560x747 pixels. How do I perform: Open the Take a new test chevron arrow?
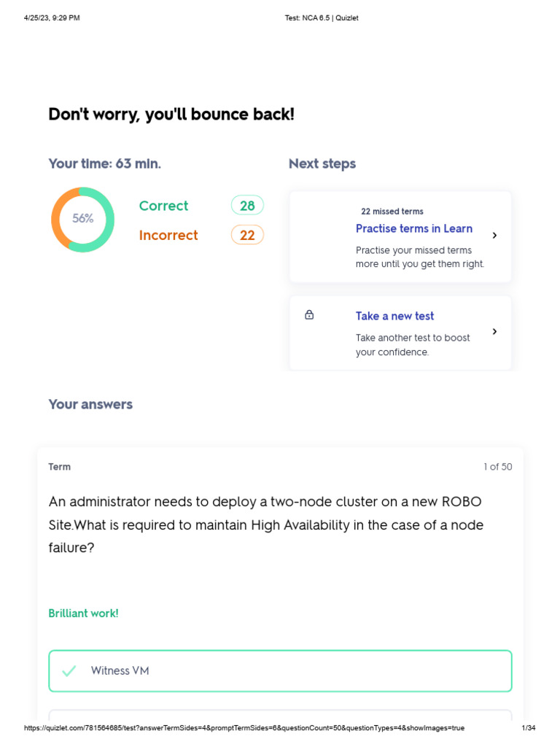point(494,332)
